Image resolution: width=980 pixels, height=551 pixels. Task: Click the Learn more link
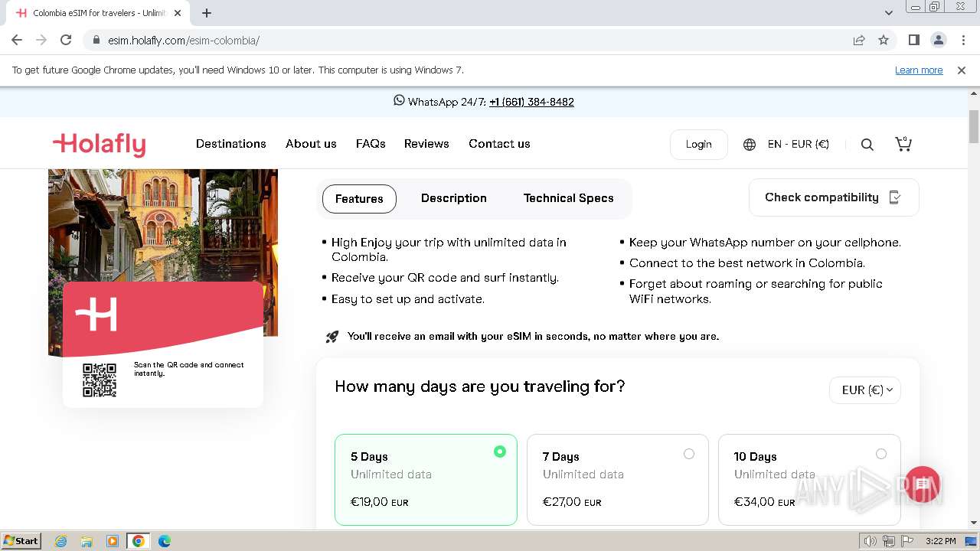(x=919, y=70)
